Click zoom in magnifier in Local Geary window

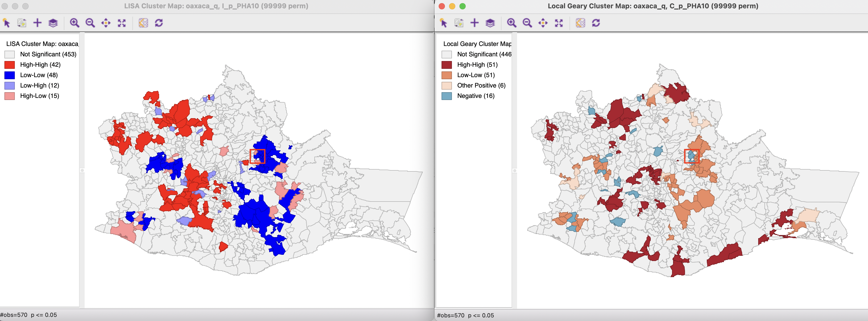click(x=512, y=23)
